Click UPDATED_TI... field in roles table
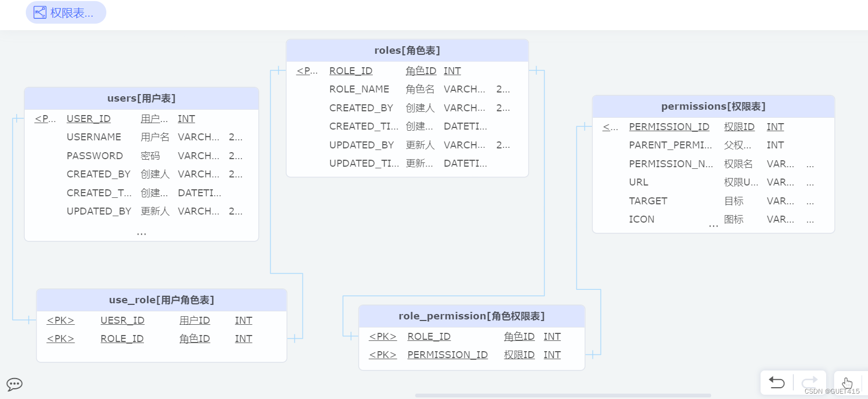The width and height of the screenshot is (868, 399). tap(364, 163)
